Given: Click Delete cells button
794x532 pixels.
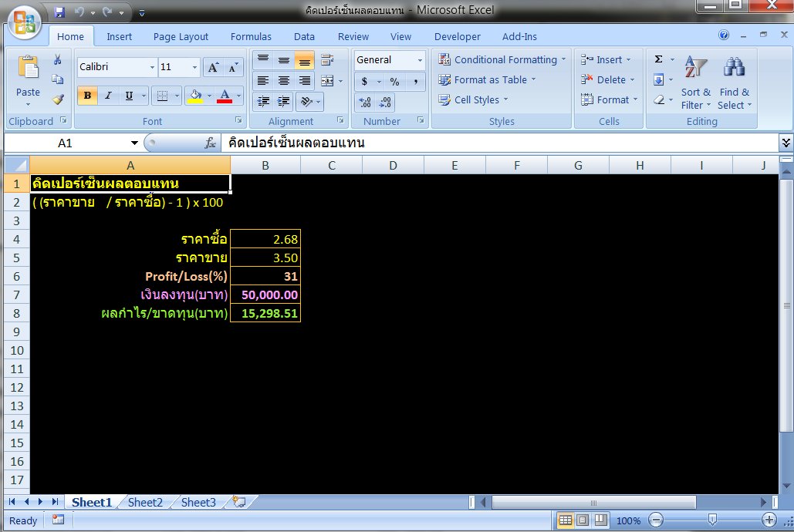Looking at the screenshot, I should (x=607, y=80).
